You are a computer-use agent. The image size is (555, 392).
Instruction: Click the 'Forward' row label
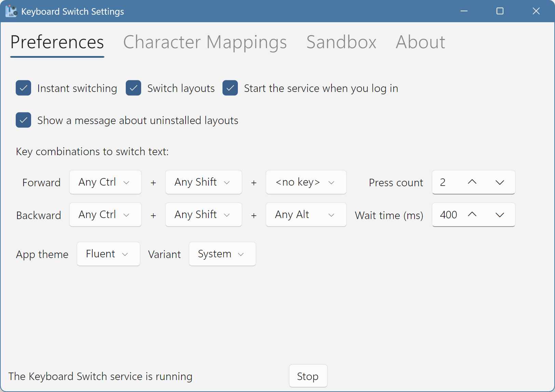[x=41, y=183]
